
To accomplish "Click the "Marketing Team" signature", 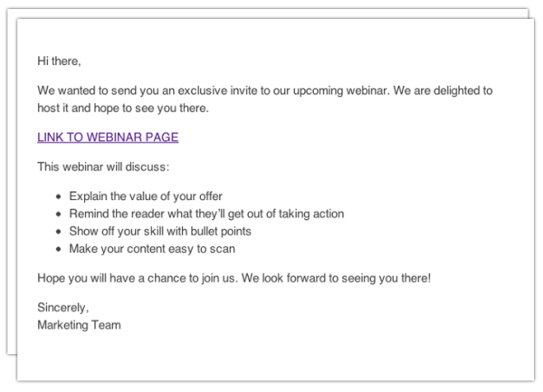I will (79, 324).
